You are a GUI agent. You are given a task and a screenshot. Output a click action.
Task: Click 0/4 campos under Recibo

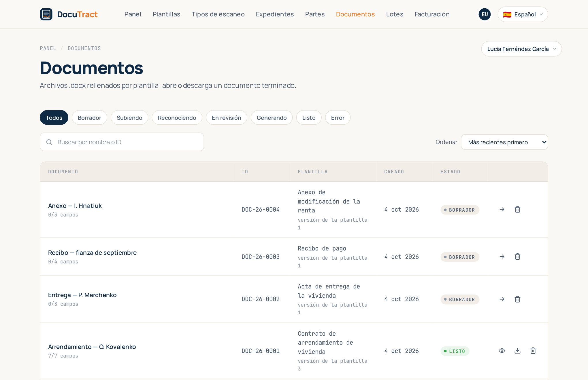point(63,262)
